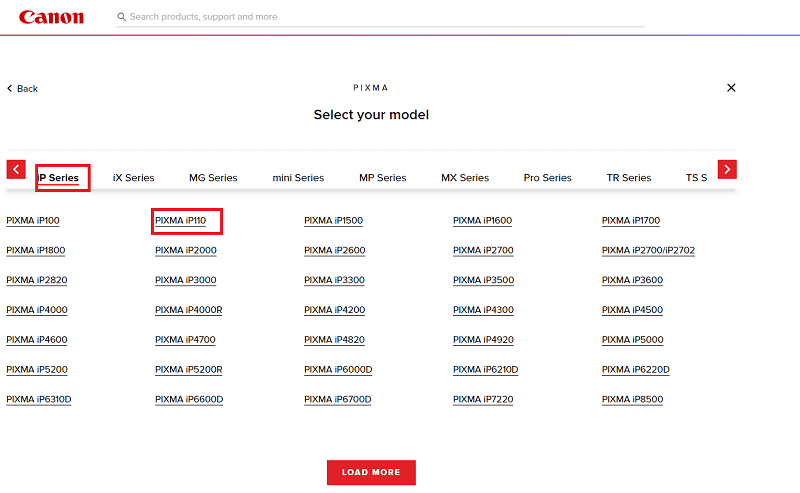Open the Pro Series tab
This screenshot has height=493, width=800.
click(547, 178)
